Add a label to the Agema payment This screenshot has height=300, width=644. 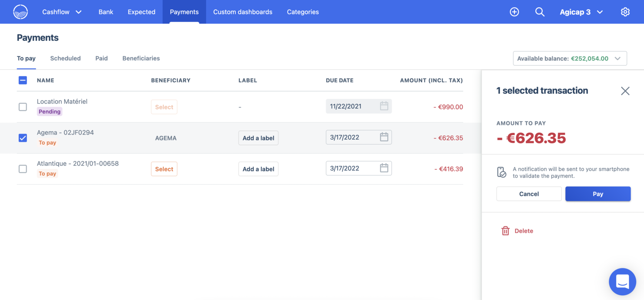tap(258, 138)
